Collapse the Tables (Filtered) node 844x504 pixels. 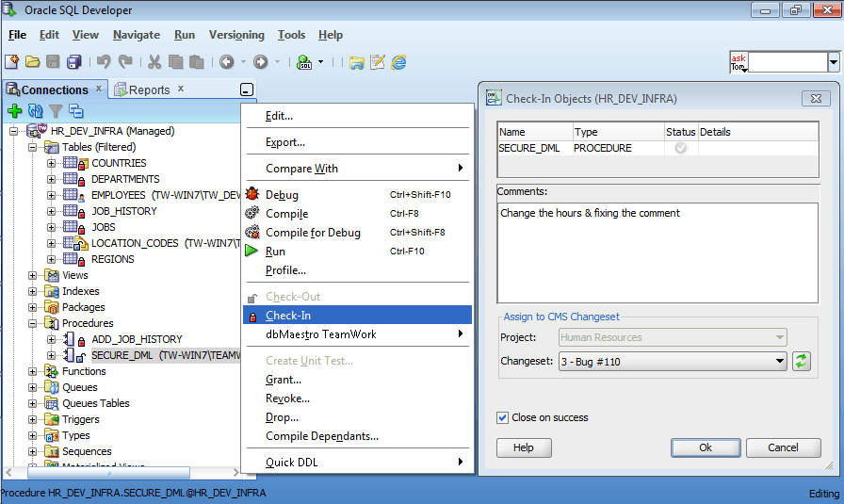coord(33,147)
